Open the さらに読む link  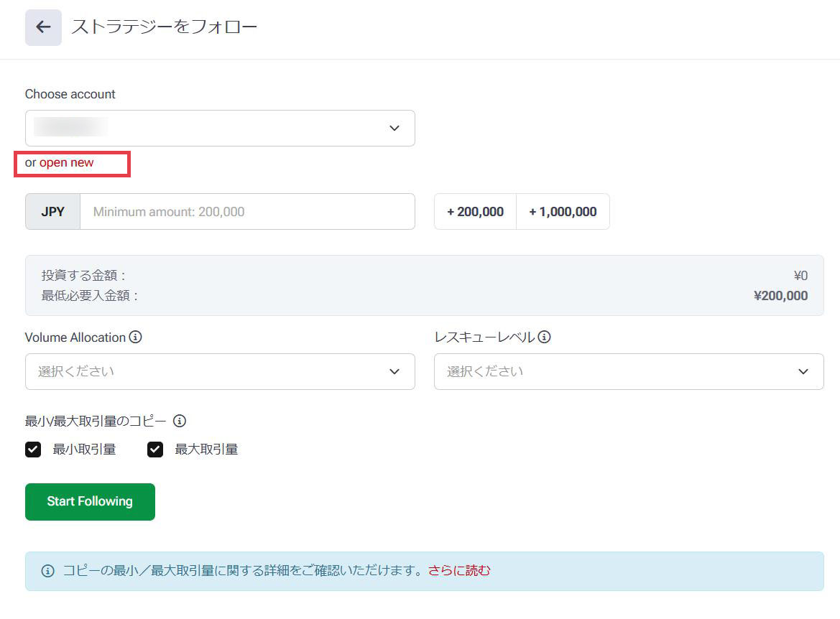coord(459,571)
